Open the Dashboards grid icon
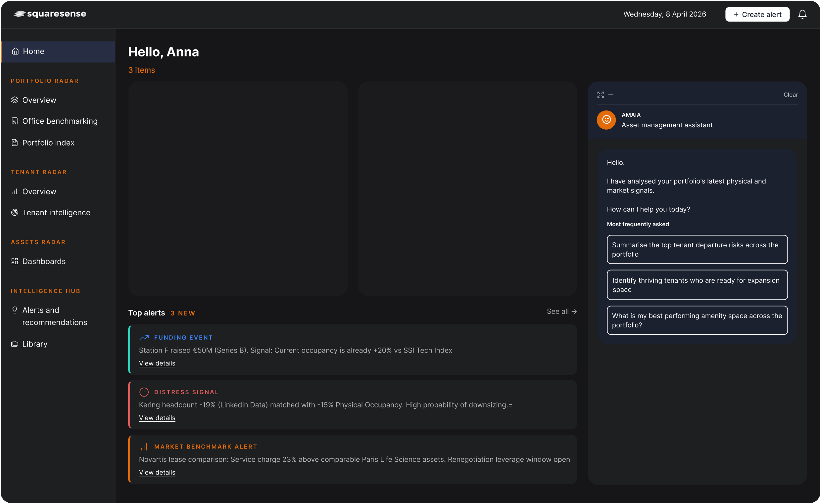Viewport: 821px width, 504px height. pyautogui.click(x=14, y=261)
